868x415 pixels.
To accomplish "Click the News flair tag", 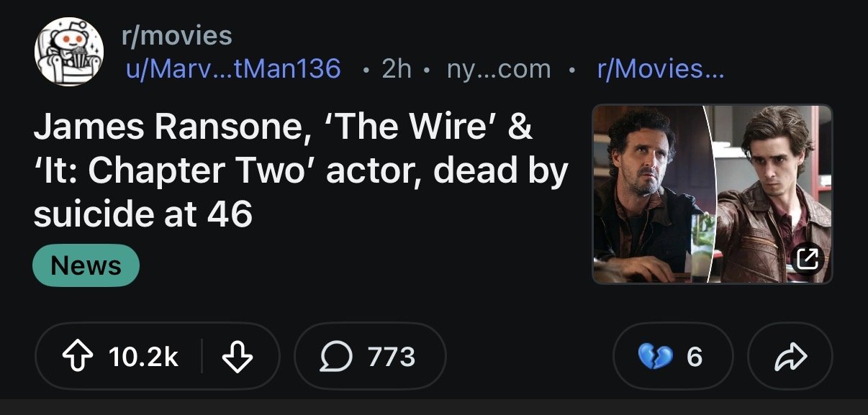I will [86, 265].
